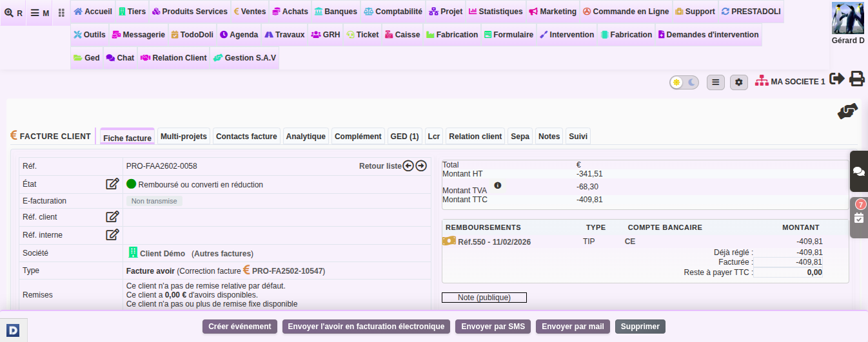Switch to Analytique tab
This screenshot has height=342, width=868.
click(306, 136)
